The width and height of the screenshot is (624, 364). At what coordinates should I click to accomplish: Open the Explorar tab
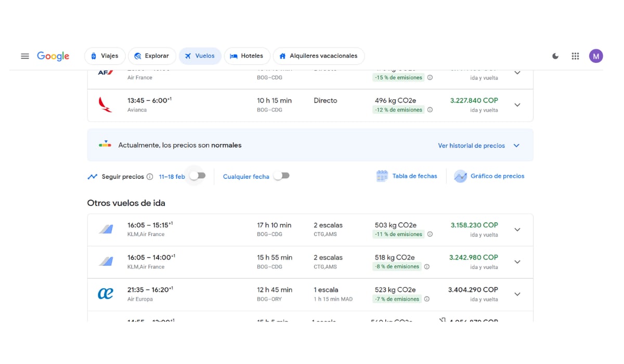(x=152, y=56)
